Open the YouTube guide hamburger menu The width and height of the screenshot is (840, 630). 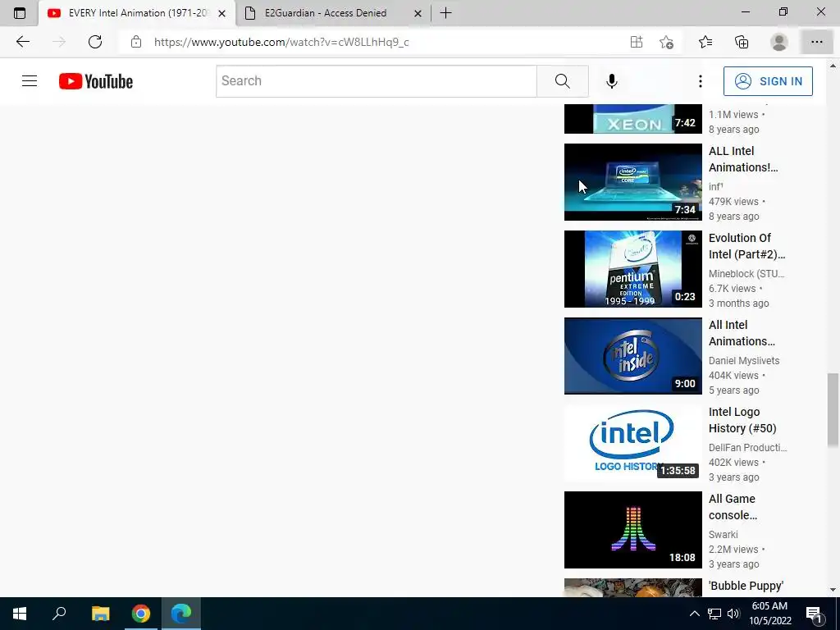pos(30,81)
